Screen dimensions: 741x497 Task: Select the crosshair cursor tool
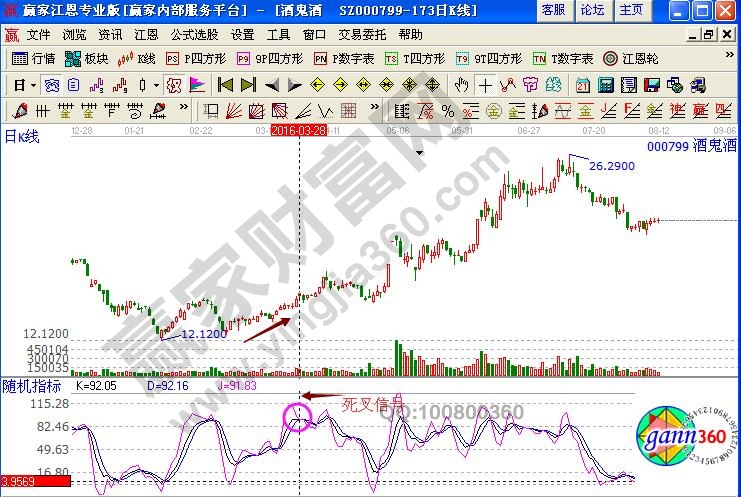click(x=485, y=84)
